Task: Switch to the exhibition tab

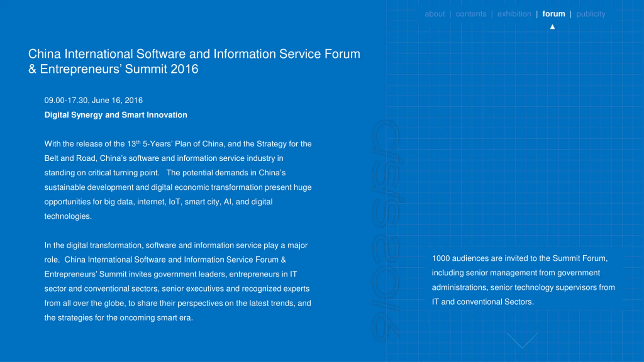Action: (x=514, y=14)
